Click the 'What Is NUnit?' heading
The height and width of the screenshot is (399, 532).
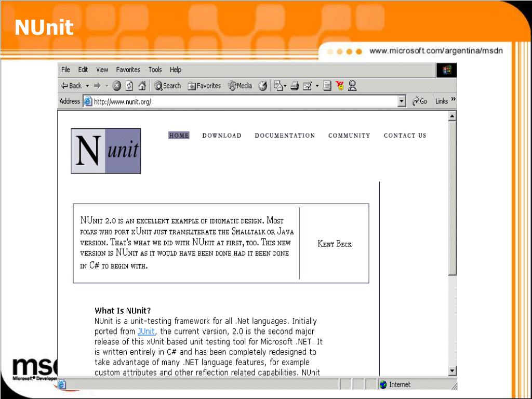point(123,311)
